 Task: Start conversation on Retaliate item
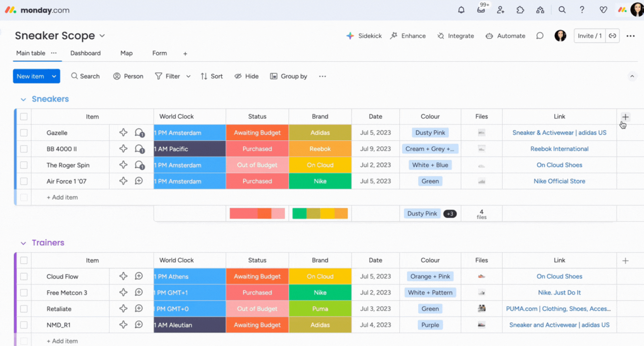pyautogui.click(x=139, y=309)
